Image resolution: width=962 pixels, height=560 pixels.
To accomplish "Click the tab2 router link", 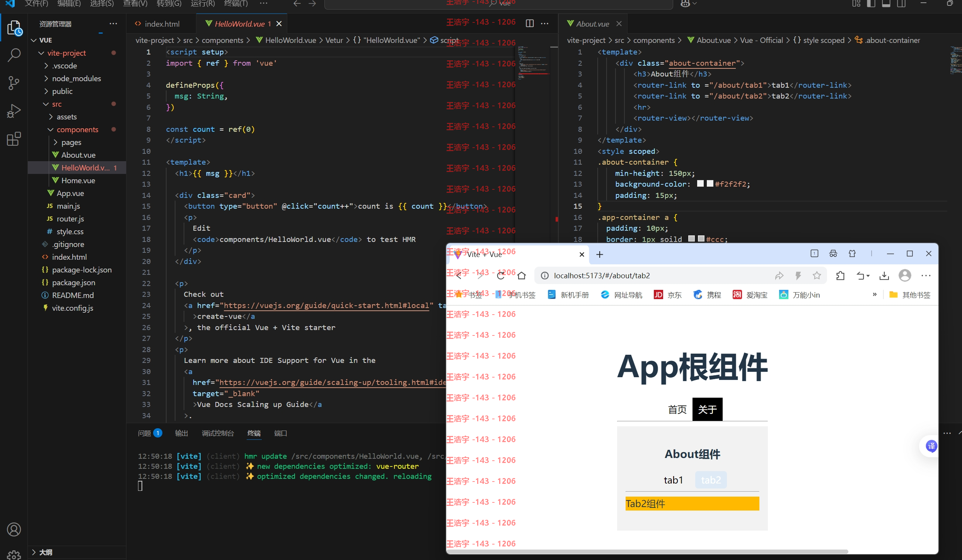I will (711, 480).
